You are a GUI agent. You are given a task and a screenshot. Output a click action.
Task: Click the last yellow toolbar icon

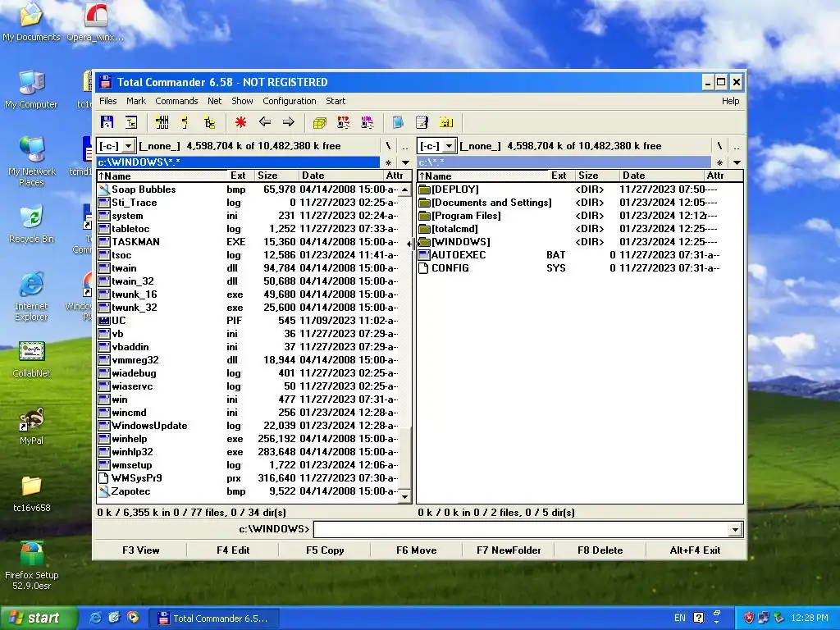coord(446,122)
